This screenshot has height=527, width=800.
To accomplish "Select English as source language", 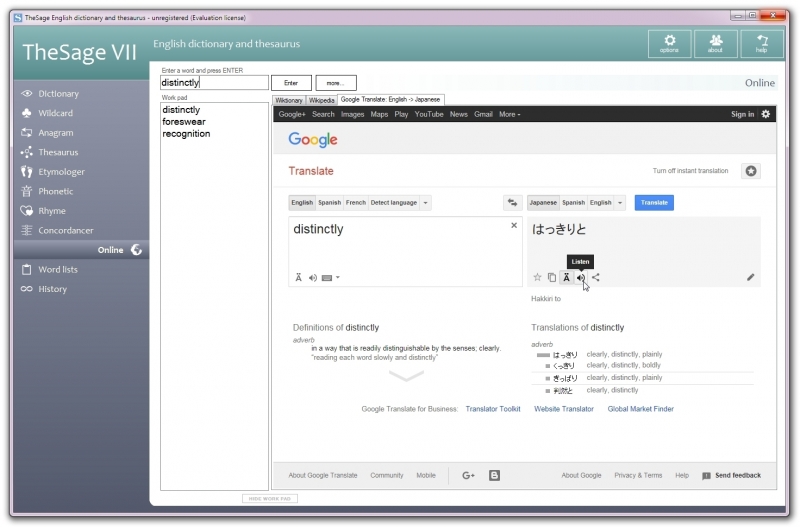I will tap(302, 203).
